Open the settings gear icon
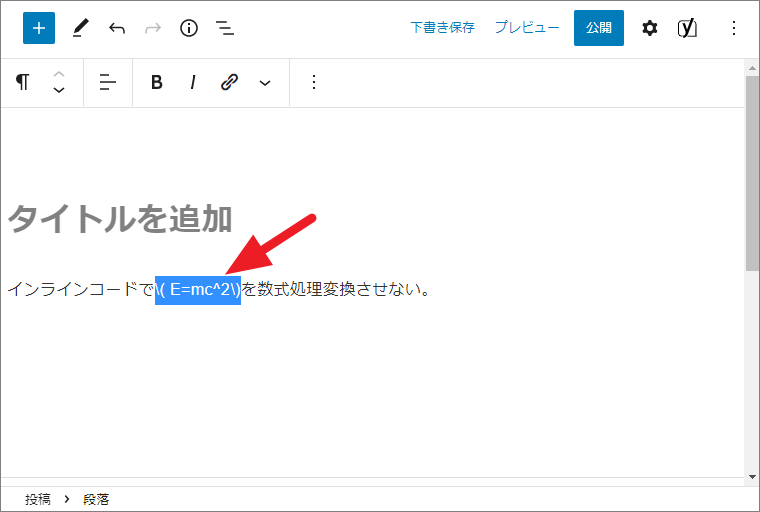 650,28
